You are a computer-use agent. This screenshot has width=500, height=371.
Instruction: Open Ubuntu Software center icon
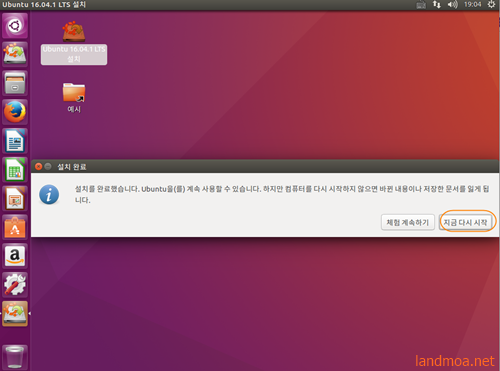(15, 227)
